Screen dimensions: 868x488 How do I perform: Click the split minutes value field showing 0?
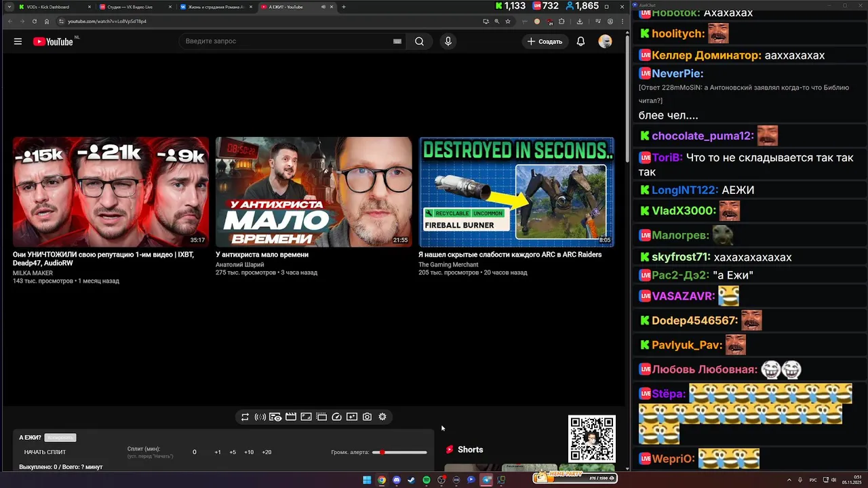pyautogui.click(x=195, y=452)
